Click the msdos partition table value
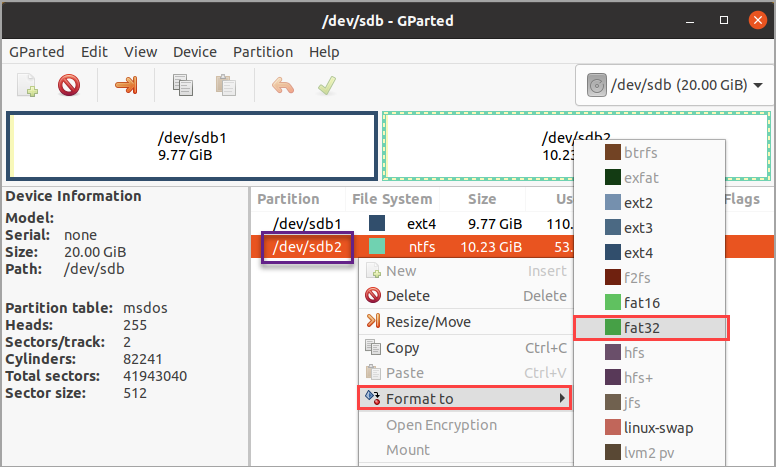 click(x=145, y=308)
